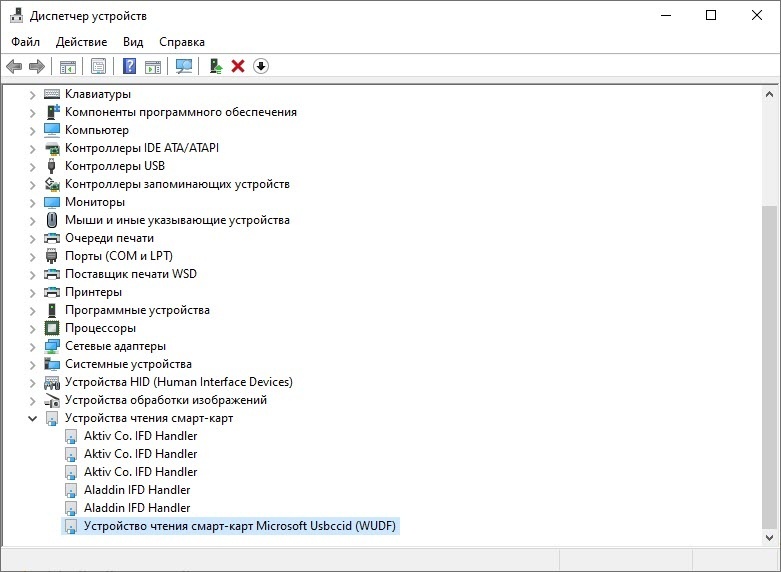Click the update driver toolbar icon
This screenshot has width=781, height=572.
pyautogui.click(x=214, y=66)
